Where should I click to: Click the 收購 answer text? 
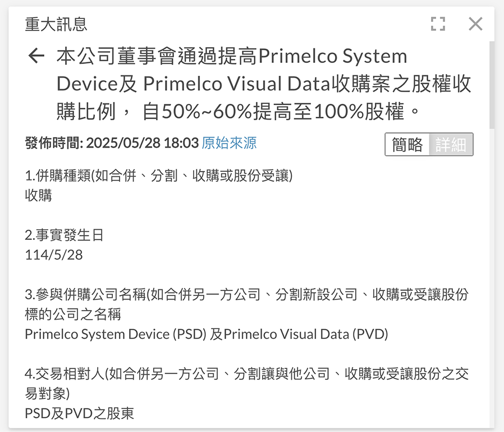click(x=39, y=195)
